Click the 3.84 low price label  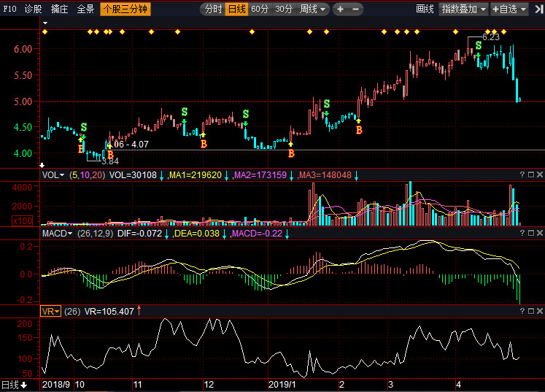click(x=110, y=161)
